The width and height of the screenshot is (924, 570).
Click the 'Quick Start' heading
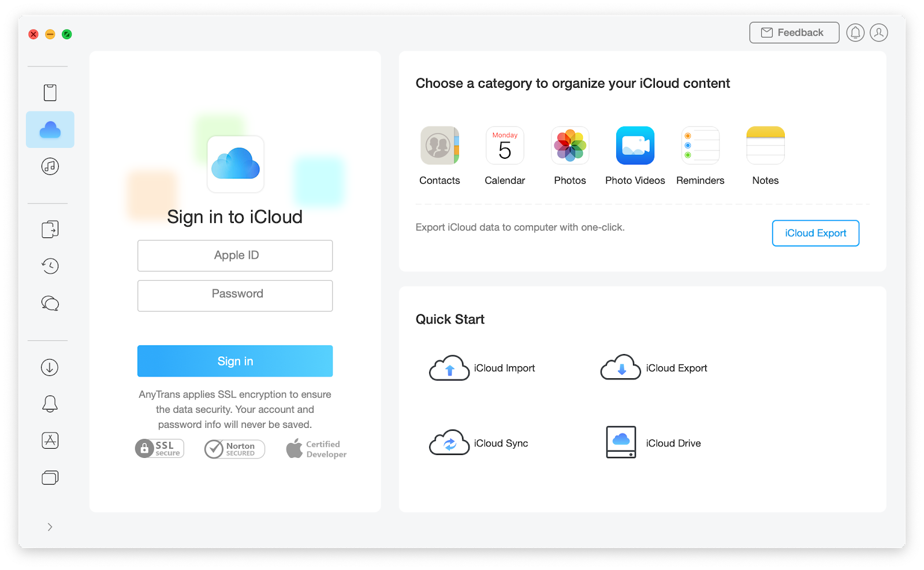[x=450, y=319]
